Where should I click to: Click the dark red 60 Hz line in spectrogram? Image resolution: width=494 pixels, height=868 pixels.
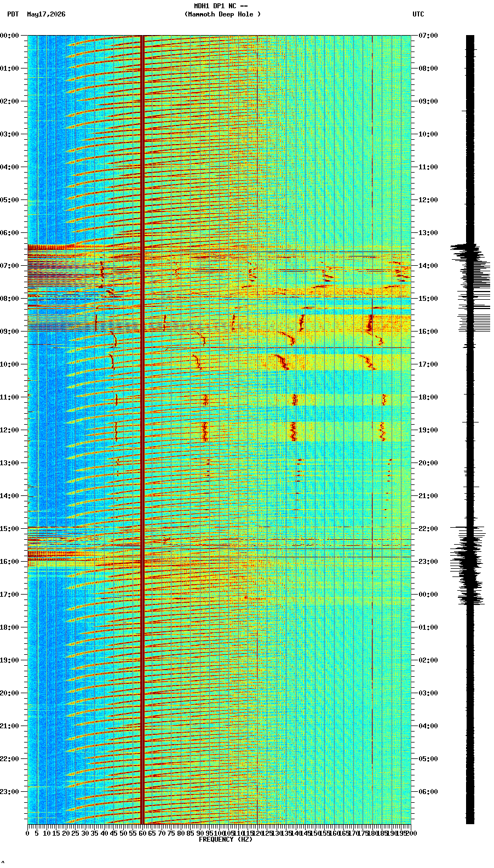click(142, 430)
